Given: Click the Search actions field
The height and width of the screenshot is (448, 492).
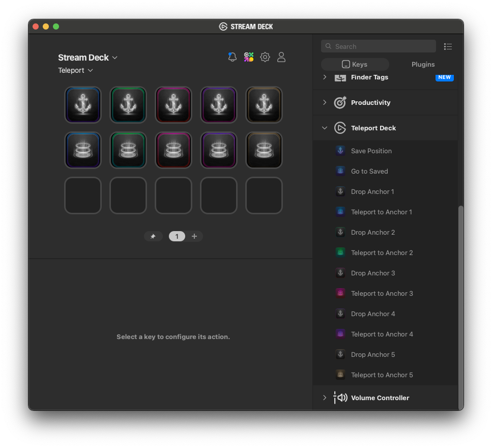Looking at the screenshot, I should (379, 46).
